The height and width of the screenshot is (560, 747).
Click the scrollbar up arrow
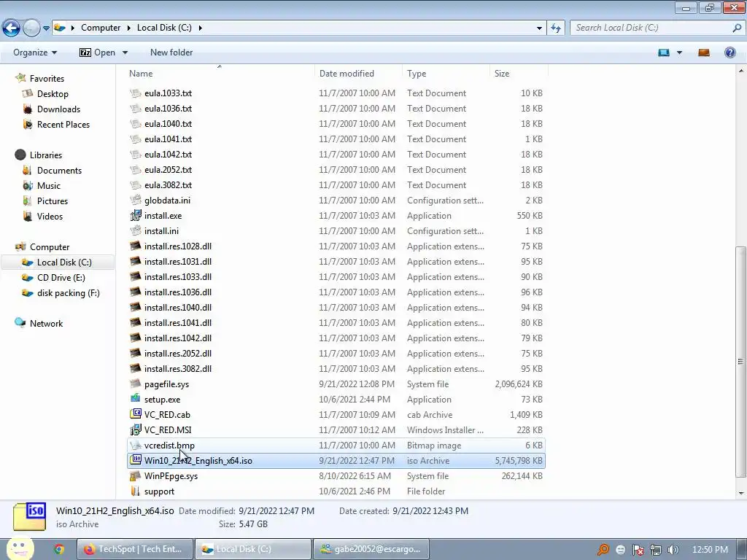[740, 71]
